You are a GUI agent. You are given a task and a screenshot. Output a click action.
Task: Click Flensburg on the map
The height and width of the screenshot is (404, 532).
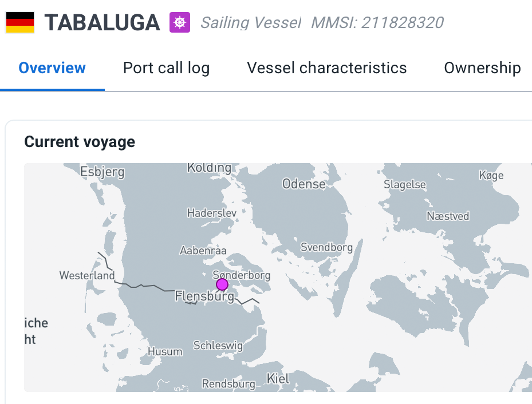[x=204, y=296]
